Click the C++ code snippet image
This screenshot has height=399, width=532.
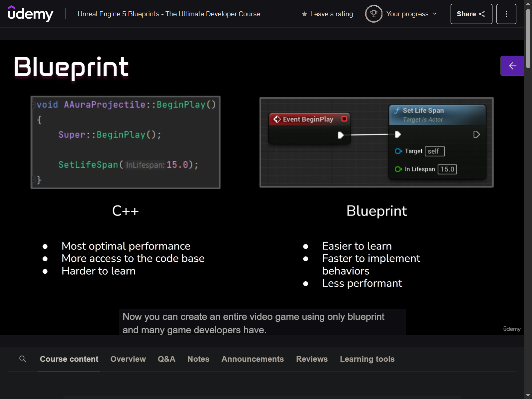[x=126, y=142]
